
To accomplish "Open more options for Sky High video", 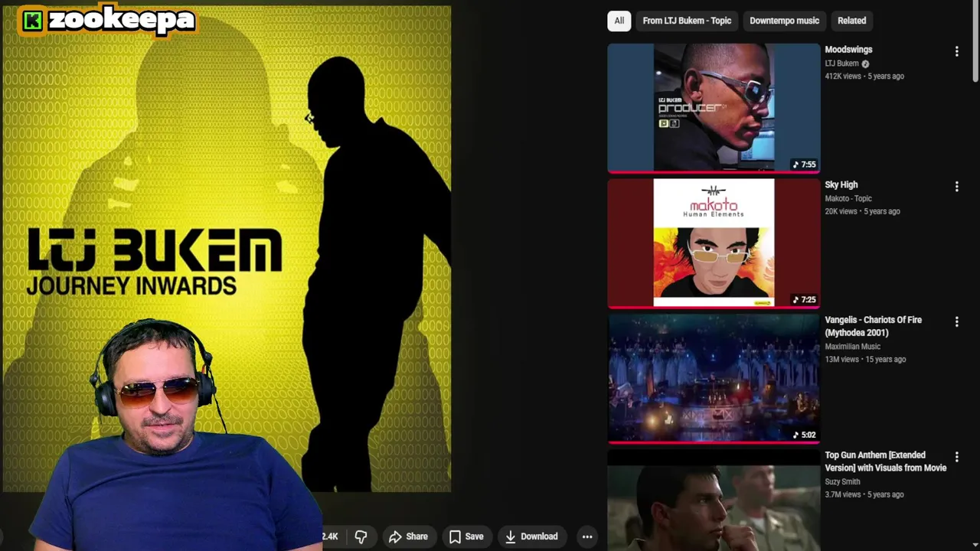I will pyautogui.click(x=956, y=187).
